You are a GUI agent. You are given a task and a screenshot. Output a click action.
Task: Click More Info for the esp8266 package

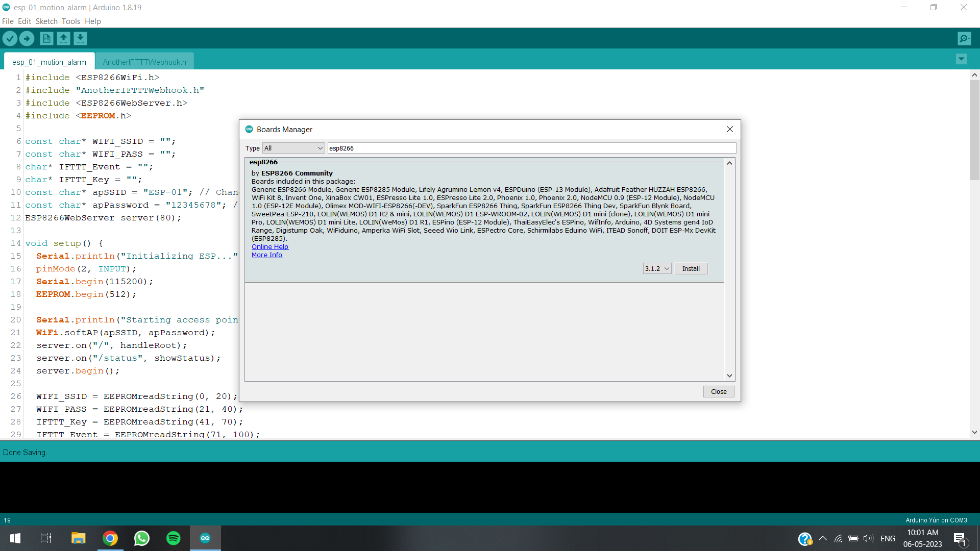pos(266,255)
